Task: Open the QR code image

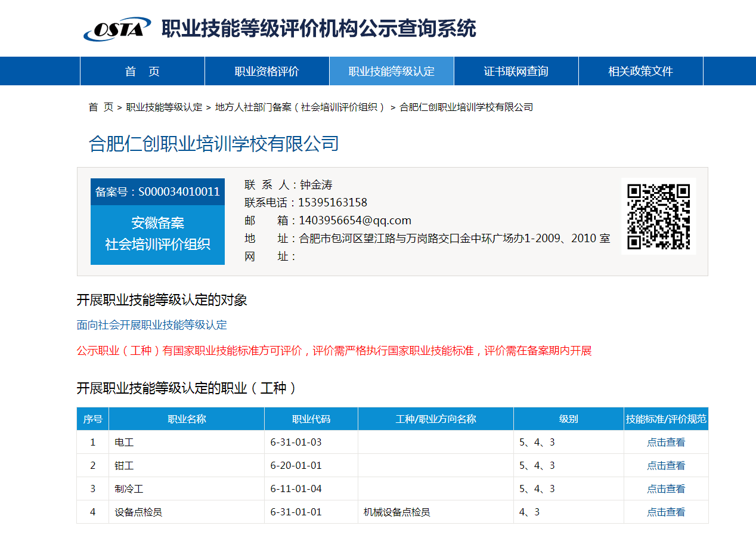Action: pos(659,216)
